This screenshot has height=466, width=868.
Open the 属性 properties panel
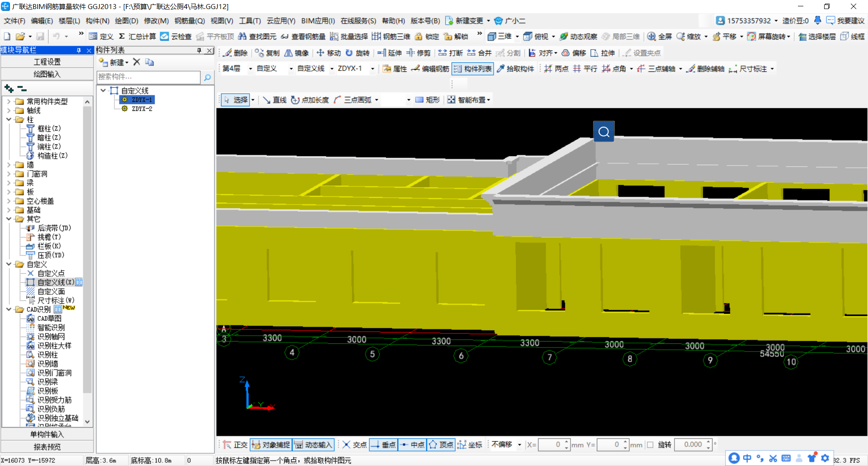pos(395,69)
